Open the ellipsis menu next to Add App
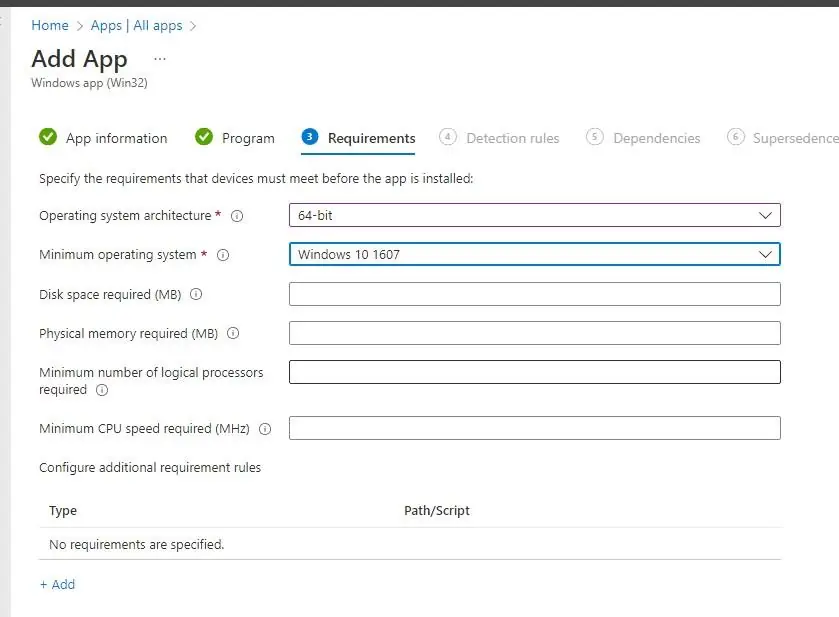The height and width of the screenshot is (617, 839). pyautogui.click(x=159, y=59)
